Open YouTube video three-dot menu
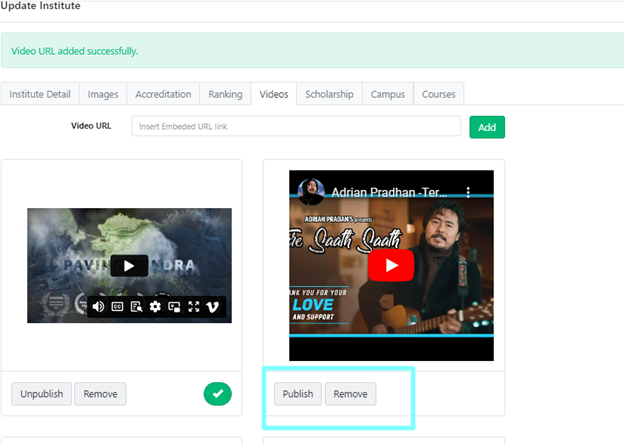624x445 pixels. [468, 192]
